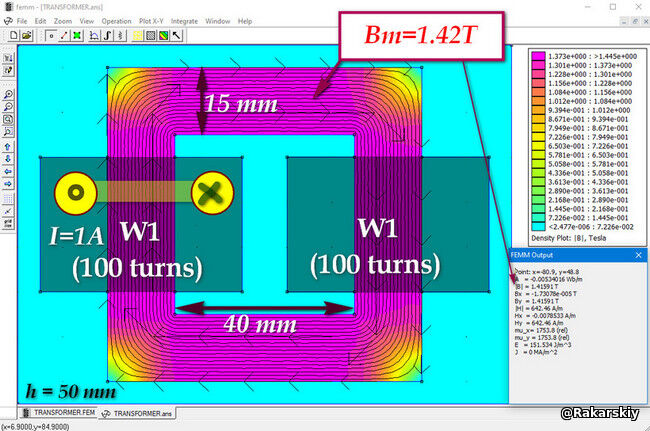The height and width of the screenshot is (431, 650).
Task: Click the first icon in the left toolbar
Action: pos(8,58)
